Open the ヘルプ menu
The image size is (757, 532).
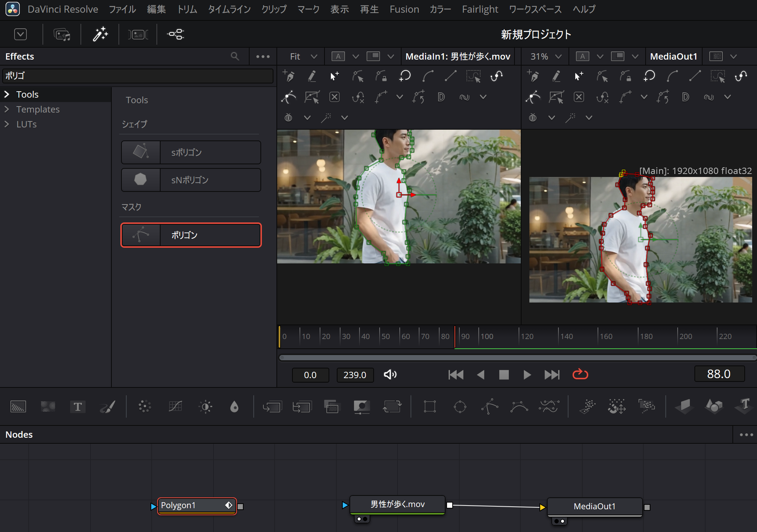point(584,9)
